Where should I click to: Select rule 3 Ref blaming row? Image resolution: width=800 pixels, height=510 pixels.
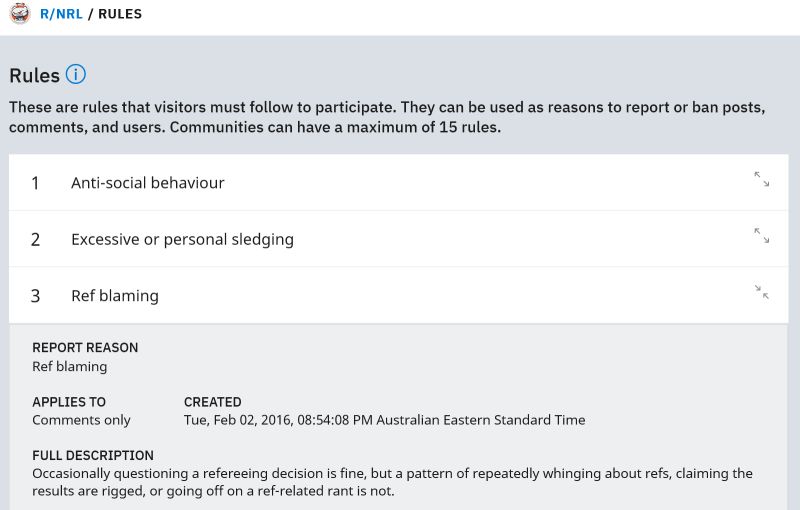tap(398, 295)
